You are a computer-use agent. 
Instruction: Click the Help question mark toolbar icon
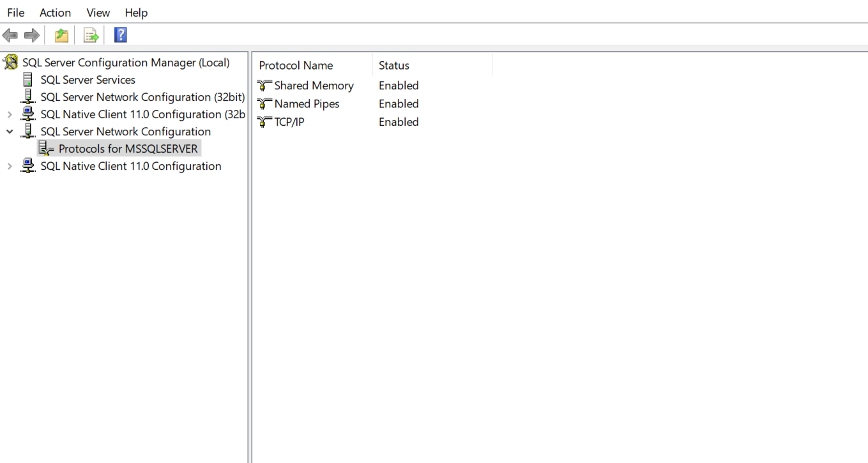coord(121,35)
